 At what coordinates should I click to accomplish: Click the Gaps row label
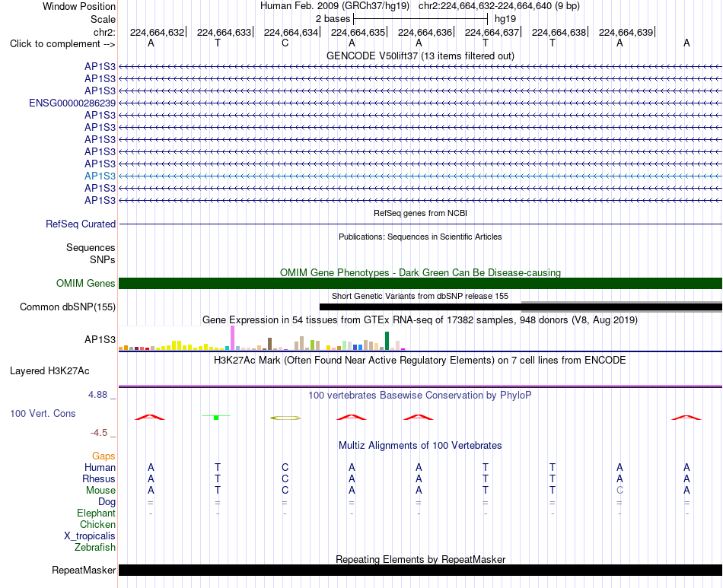104,456
